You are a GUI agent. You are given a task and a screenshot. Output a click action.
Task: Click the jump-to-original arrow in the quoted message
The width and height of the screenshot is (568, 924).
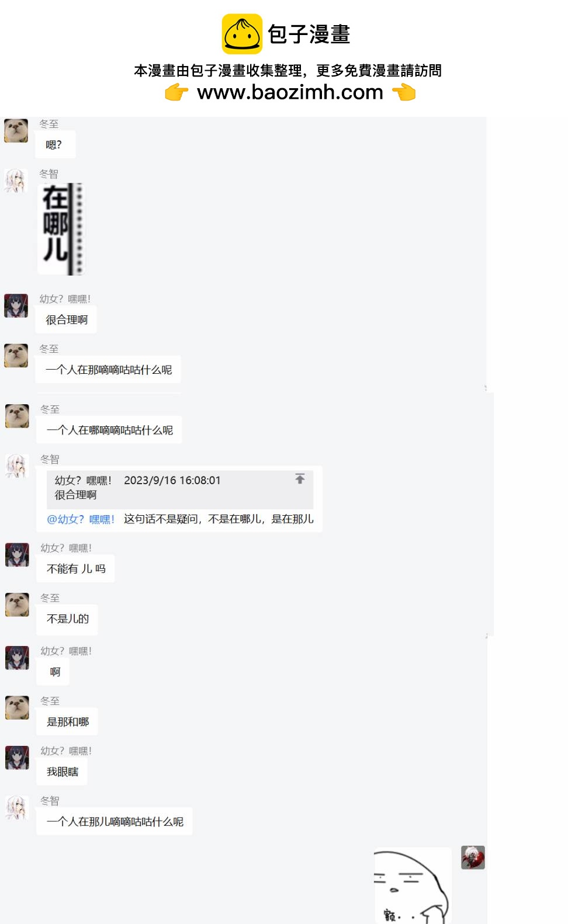pyautogui.click(x=300, y=478)
